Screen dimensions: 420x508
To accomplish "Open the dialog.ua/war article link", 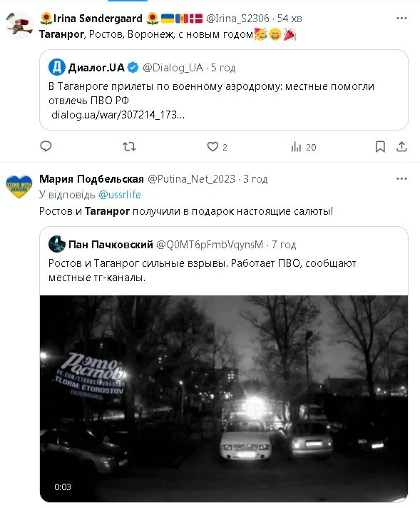I will (118, 115).
